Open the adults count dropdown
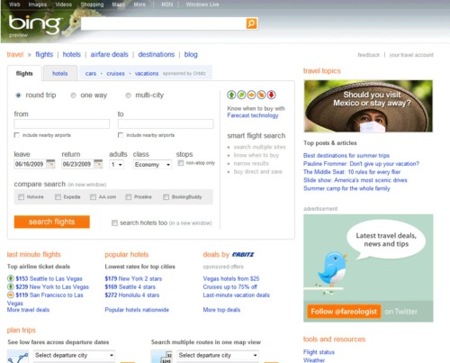 117,165
